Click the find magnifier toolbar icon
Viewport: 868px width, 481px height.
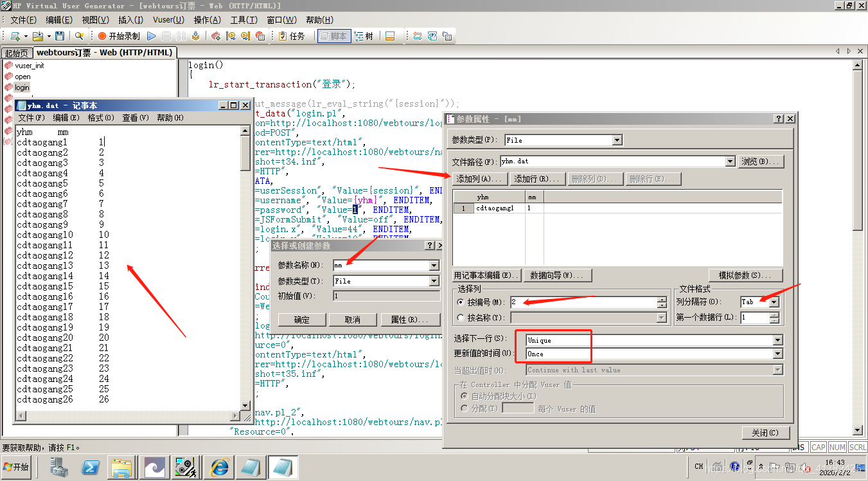coord(79,36)
